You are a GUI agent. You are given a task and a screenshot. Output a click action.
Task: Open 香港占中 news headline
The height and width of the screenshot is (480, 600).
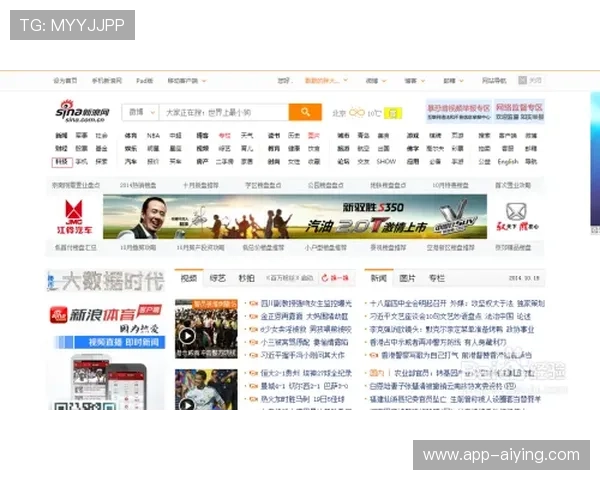[x=438, y=342]
